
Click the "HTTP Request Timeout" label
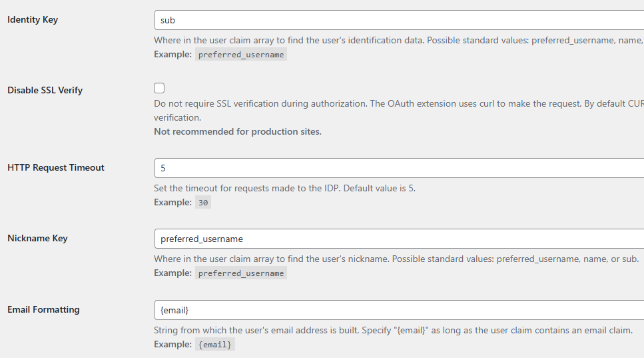56,168
